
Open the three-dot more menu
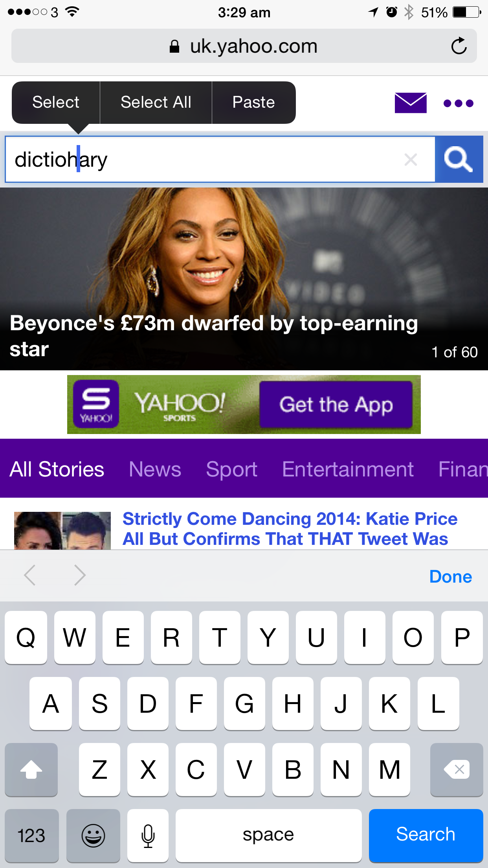tap(458, 103)
